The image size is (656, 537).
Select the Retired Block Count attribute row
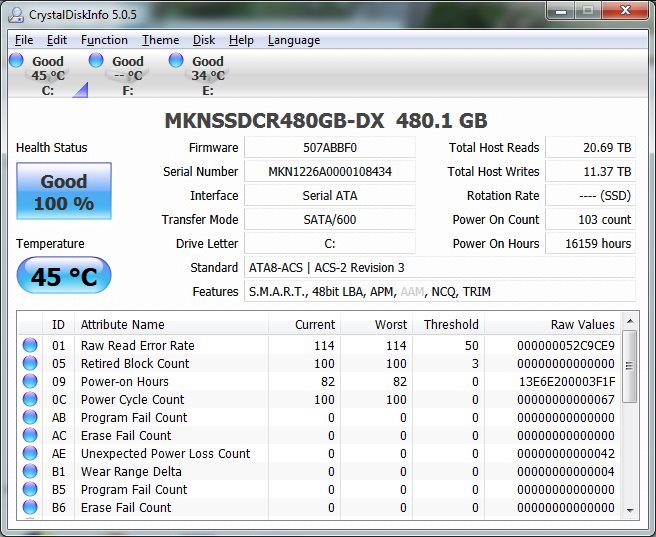[x=319, y=363]
